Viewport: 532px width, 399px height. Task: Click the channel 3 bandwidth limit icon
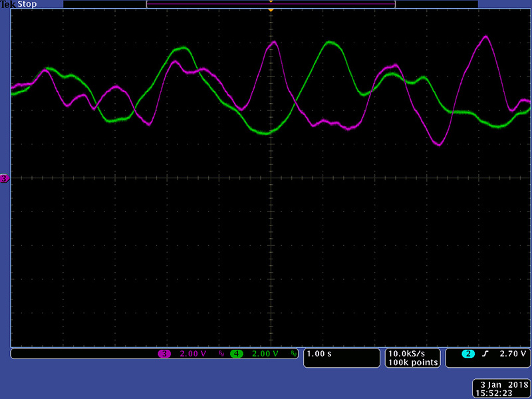[221, 354]
